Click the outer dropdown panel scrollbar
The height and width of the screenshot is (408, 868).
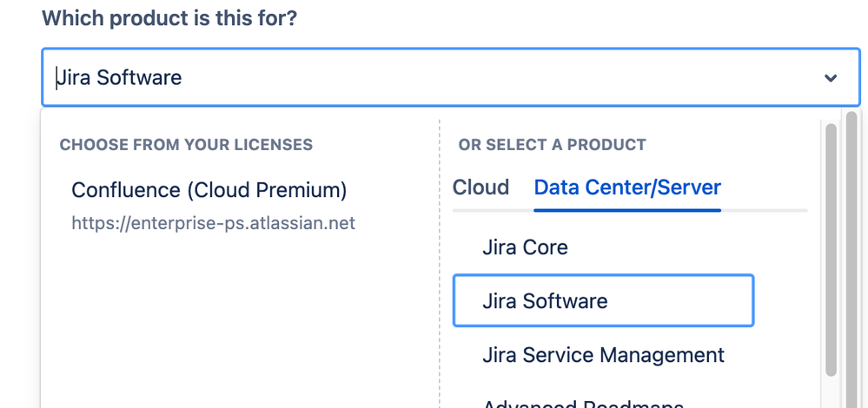pos(851,260)
